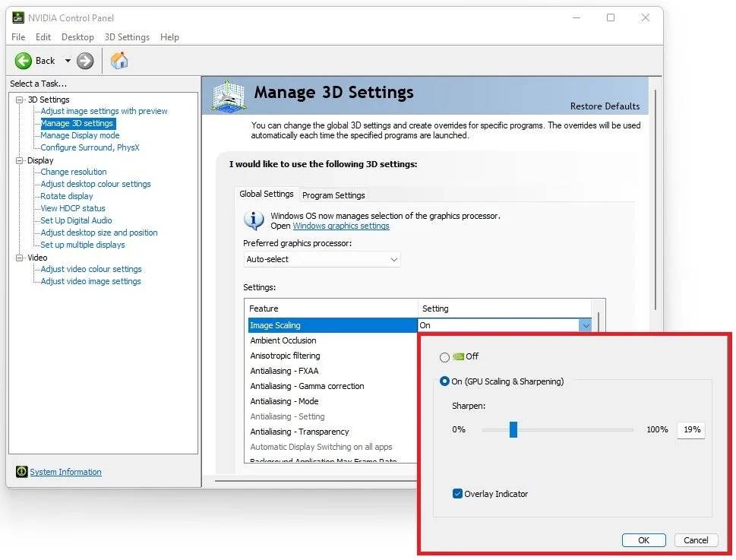Select Adjust desktop size and position
Screen dimensions: 736x560
(99, 233)
